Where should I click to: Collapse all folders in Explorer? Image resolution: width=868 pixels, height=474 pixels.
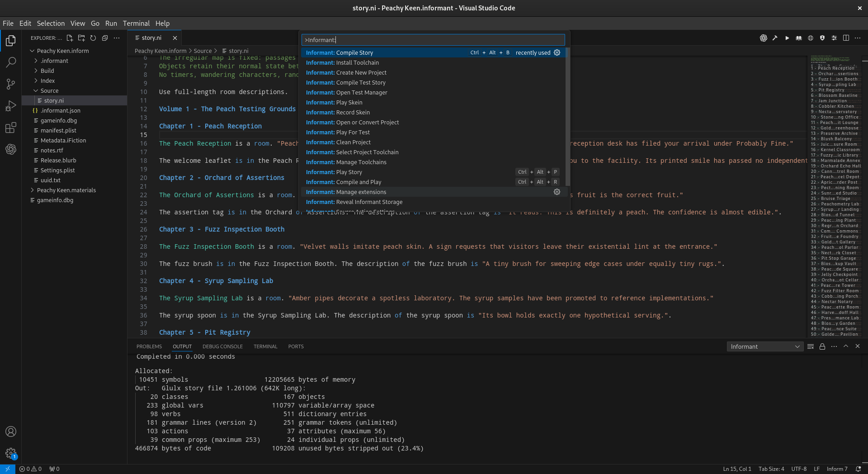click(x=105, y=38)
